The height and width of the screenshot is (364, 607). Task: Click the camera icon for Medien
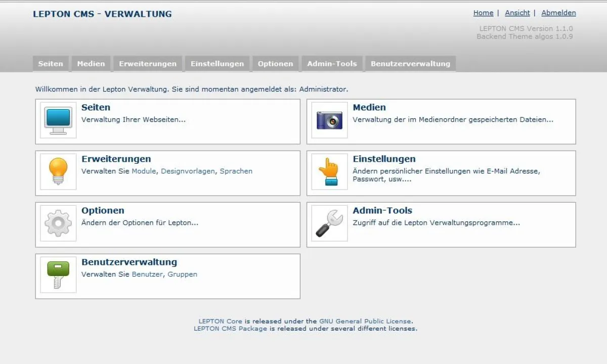click(329, 120)
